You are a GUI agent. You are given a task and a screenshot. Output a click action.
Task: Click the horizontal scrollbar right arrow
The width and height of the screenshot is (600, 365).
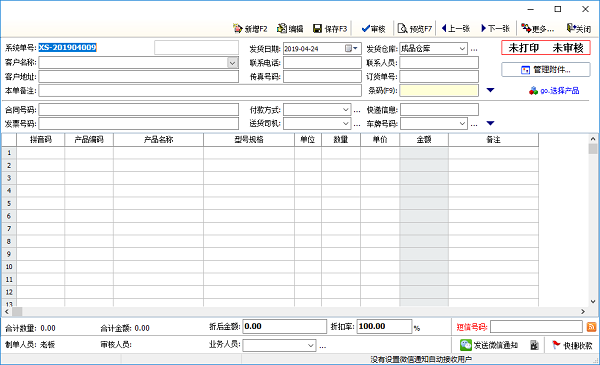[x=583, y=311]
